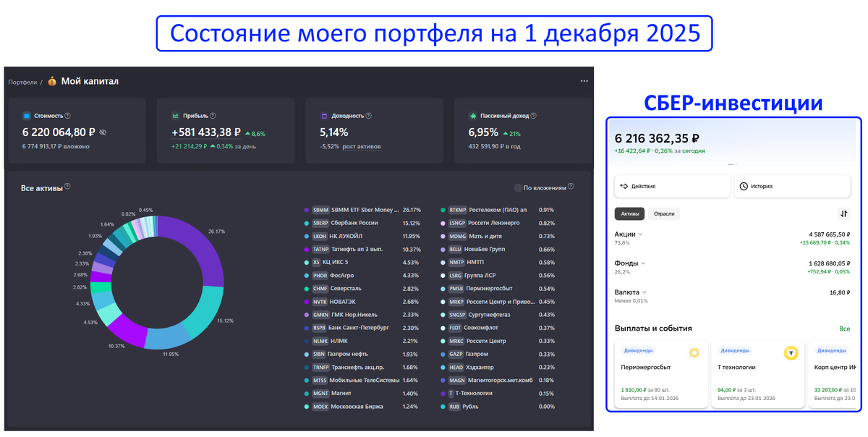868x437 pixels.
Task: Select the Активы tab
Action: pos(629,213)
